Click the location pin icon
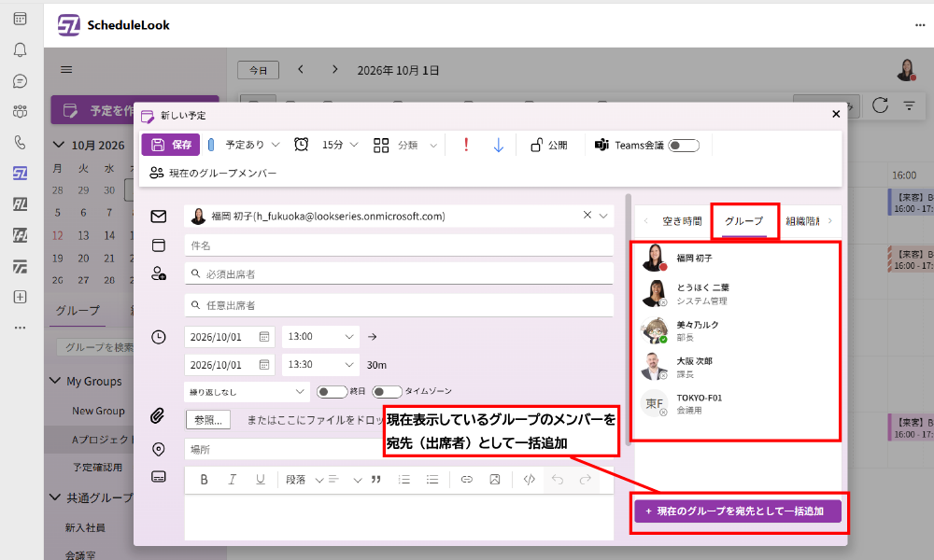Screen dimensions: 934x560 159,449
